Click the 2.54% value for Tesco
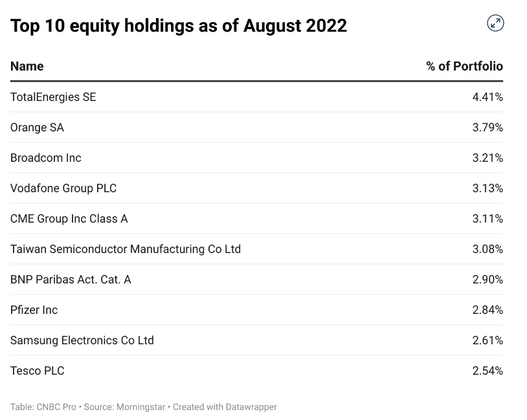Screen dimensions: 527x420 (488, 371)
